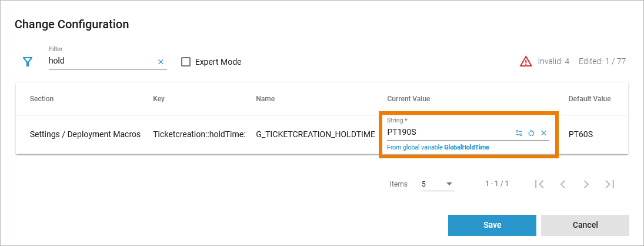This screenshot has height=246, width=644.
Task: Reset holdTime value to default
Action: tap(531, 133)
